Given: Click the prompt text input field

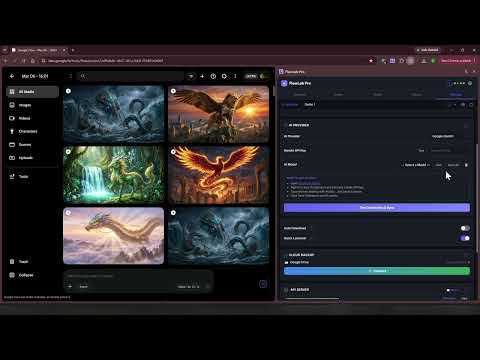Looking at the screenshot, I should (137, 276).
